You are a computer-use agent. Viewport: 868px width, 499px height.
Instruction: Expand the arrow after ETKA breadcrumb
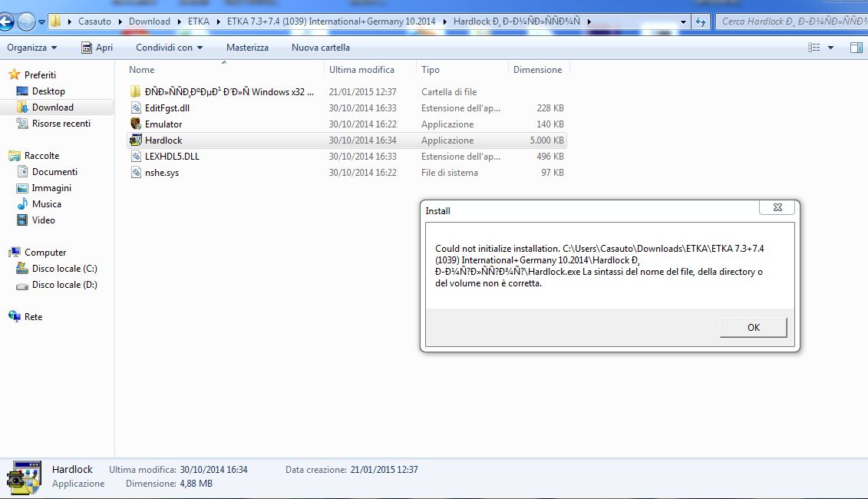pos(218,21)
